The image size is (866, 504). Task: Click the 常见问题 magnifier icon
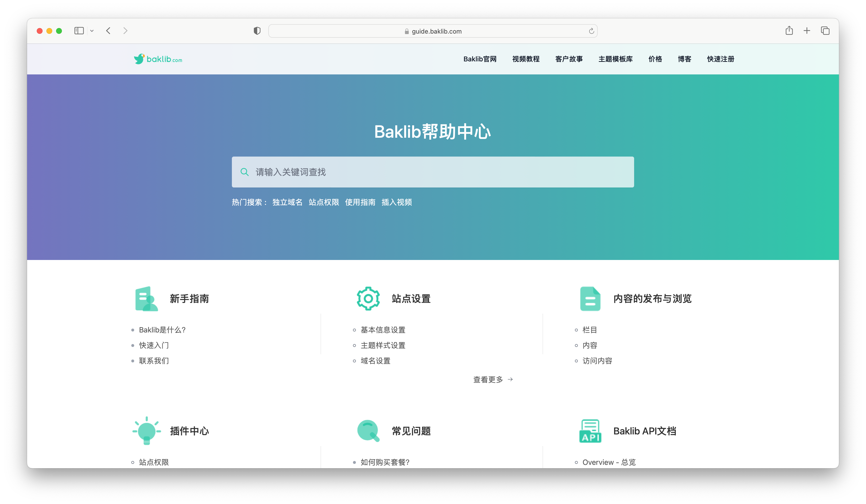coord(368,431)
